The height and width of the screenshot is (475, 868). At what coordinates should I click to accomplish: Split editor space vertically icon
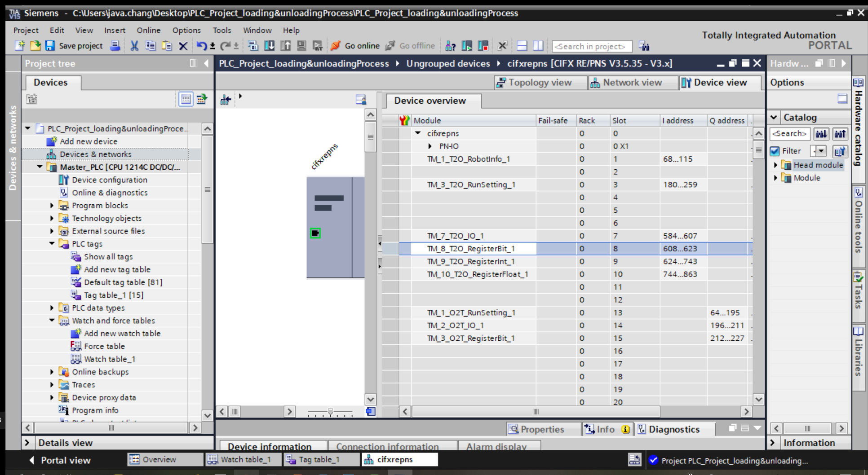click(538, 46)
